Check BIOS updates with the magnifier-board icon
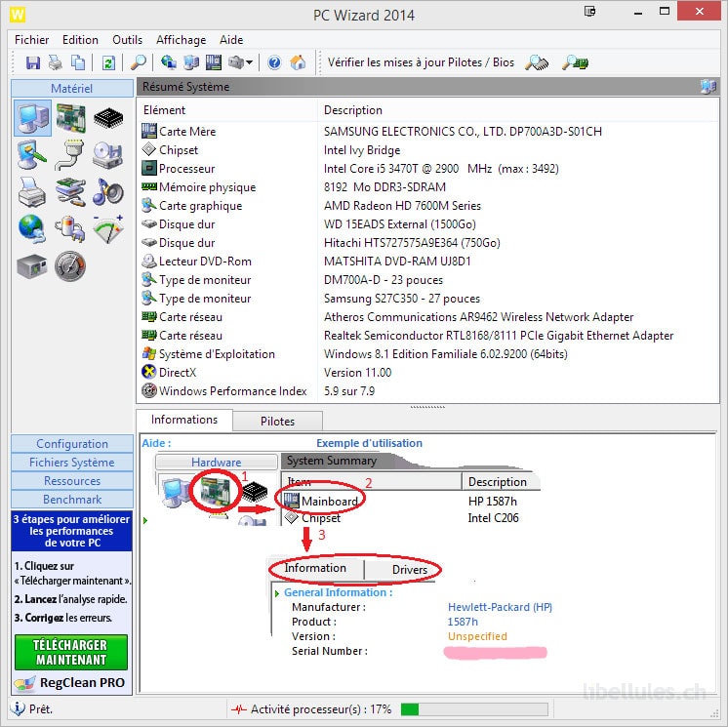Image resolution: width=728 pixels, height=727 pixels. pyautogui.click(x=575, y=62)
